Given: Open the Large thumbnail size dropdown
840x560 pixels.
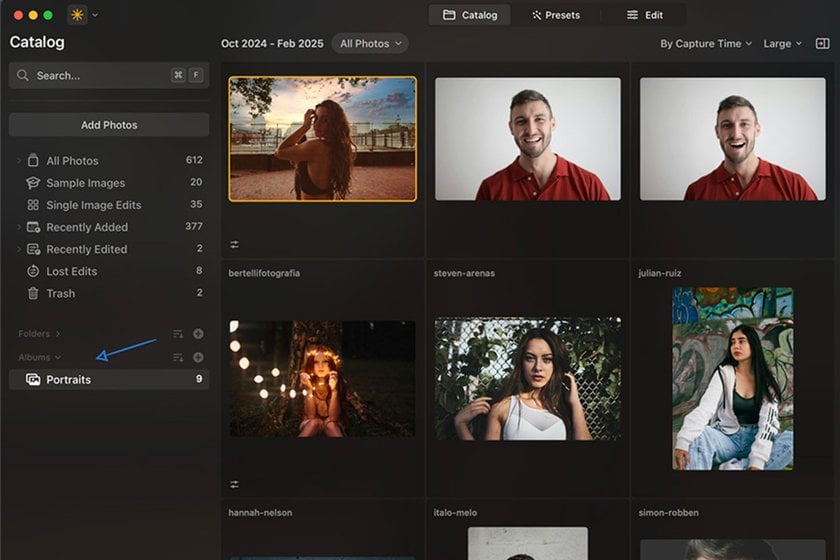Looking at the screenshot, I should (783, 44).
